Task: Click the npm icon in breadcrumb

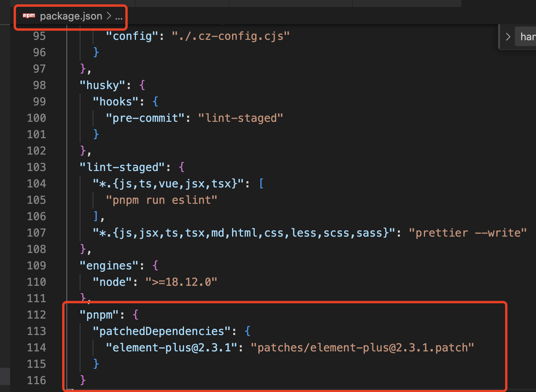Action: click(29, 16)
